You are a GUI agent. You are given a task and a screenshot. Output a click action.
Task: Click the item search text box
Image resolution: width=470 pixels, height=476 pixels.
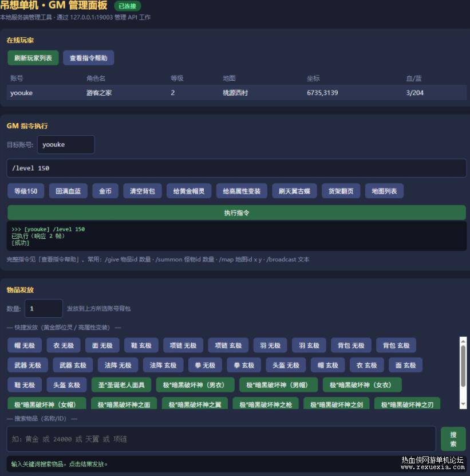click(x=221, y=439)
